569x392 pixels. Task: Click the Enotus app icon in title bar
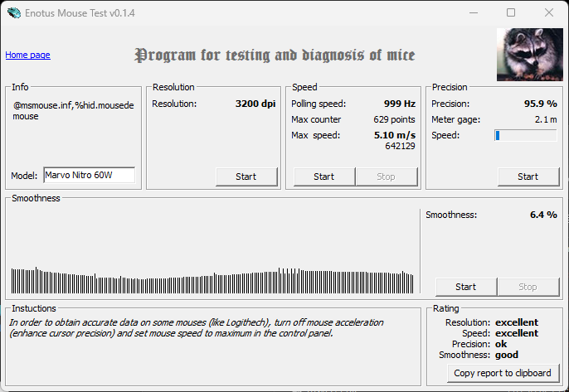coord(12,12)
